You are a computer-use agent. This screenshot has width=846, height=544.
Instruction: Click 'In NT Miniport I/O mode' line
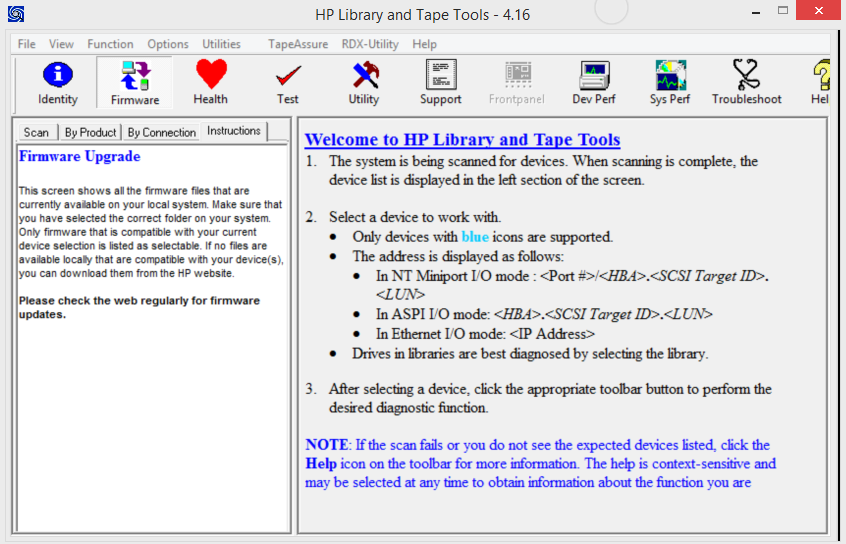[x=572, y=285]
